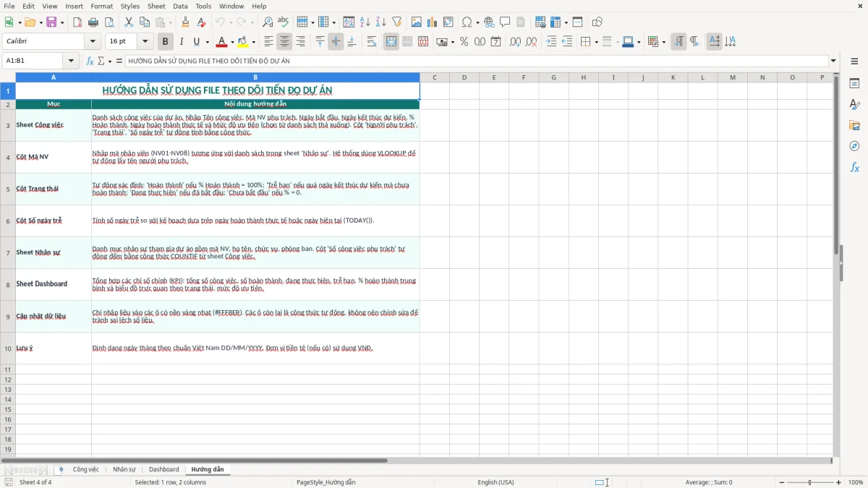Click zoom in plus button
Image resolution: width=868 pixels, height=488 pixels.
point(839,482)
